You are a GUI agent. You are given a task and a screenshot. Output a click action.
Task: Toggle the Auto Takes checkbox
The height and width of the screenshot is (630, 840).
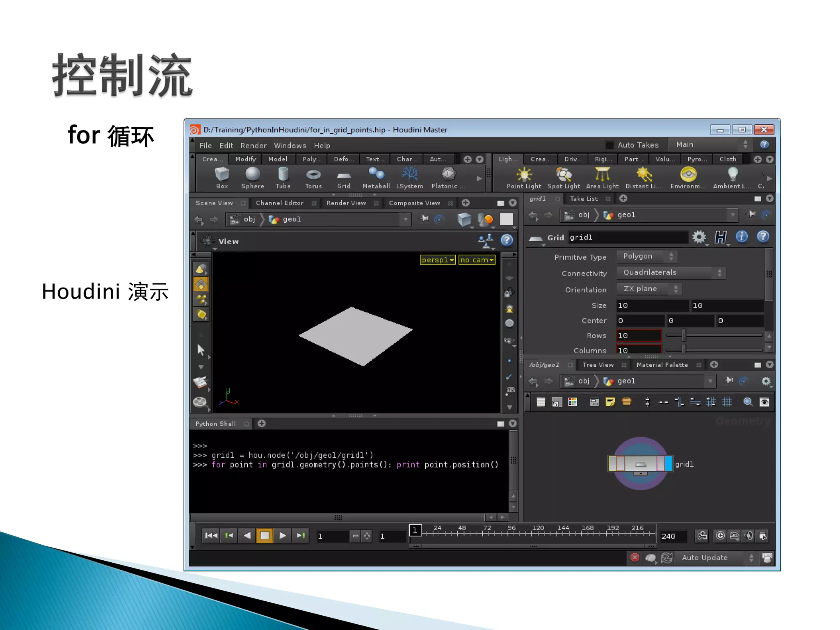point(609,145)
